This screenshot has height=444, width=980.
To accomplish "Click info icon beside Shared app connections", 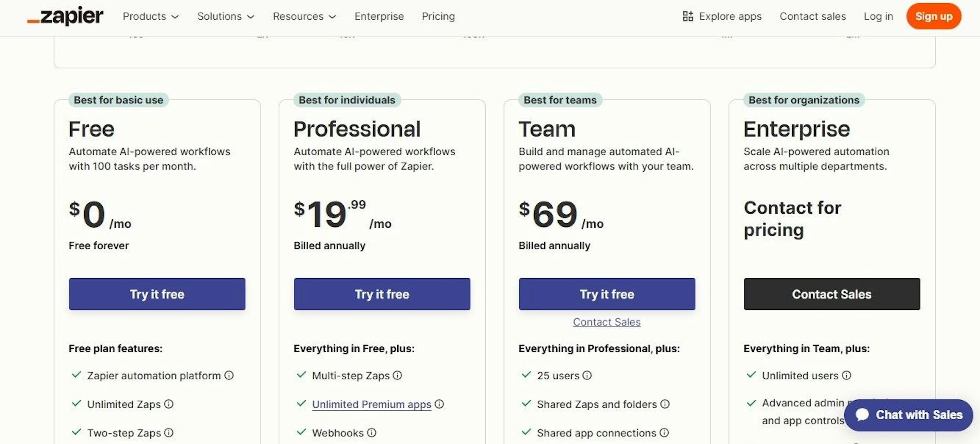I will coord(664,433).
